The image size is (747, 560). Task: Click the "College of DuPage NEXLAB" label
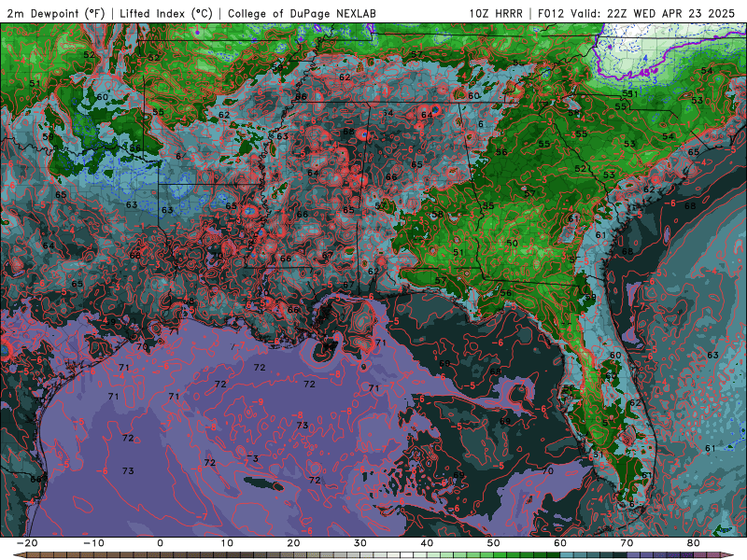coord(302,13)
